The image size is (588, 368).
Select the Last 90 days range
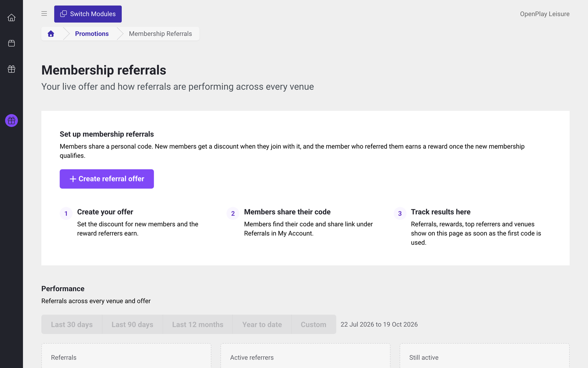(132, 325)
